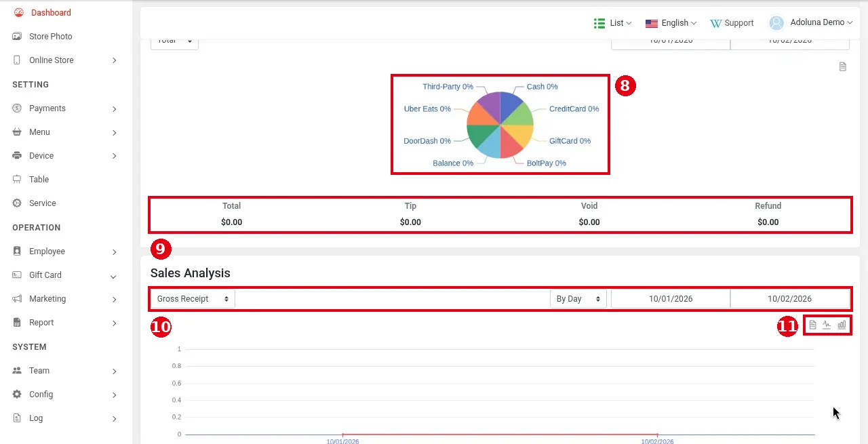Expand the Online Store submenu chevron
Image resolution: width=868 pixels, height=444 pixels.
point(115,60)
